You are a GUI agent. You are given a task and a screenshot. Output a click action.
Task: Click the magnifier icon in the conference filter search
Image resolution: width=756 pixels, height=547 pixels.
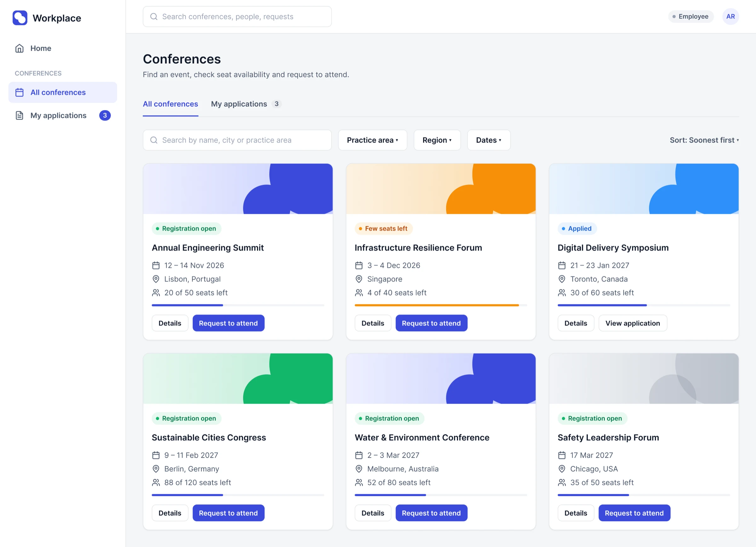154,140
